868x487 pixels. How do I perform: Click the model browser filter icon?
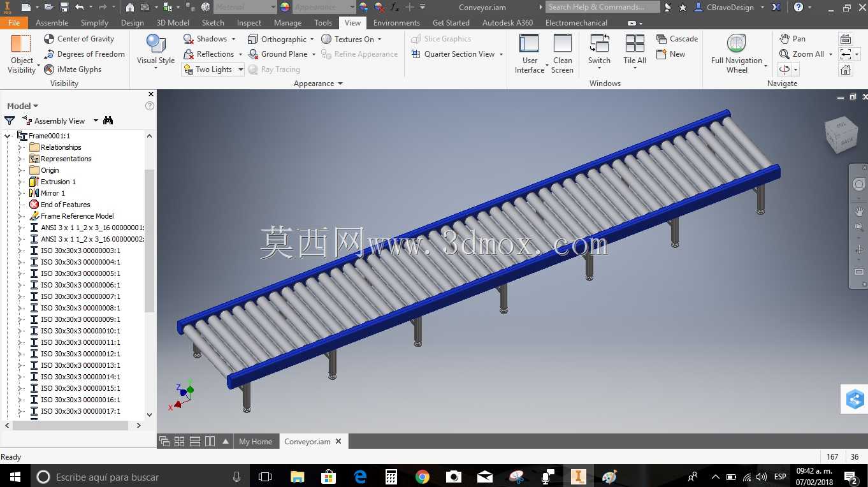pos(10,120)
